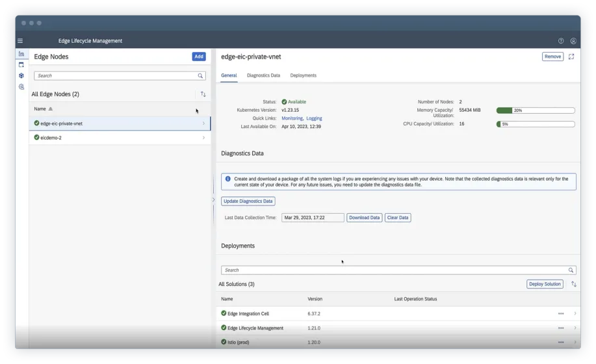Image resolution: width=596 pixels, height=364 pixels.
Task: Open the user profile icon
Action: 573,41
